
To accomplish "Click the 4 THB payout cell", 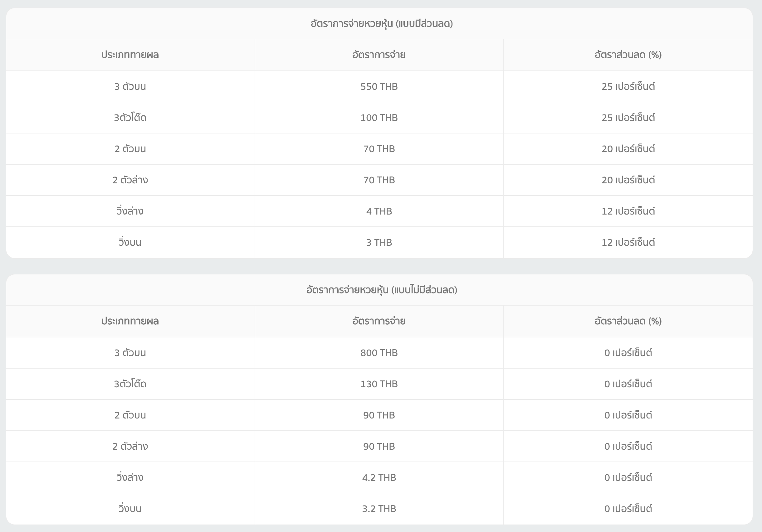I will tap(379, 211).
